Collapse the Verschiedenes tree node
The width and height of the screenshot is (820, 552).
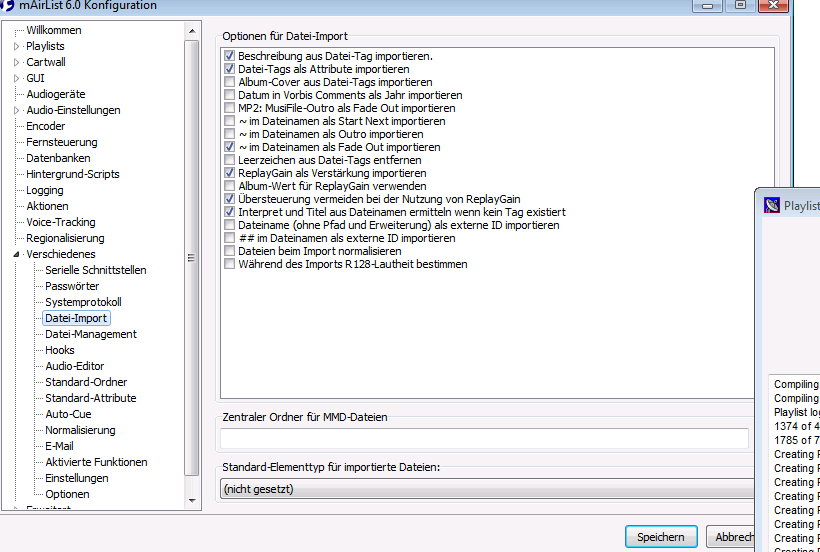click(x=16, y=254)
